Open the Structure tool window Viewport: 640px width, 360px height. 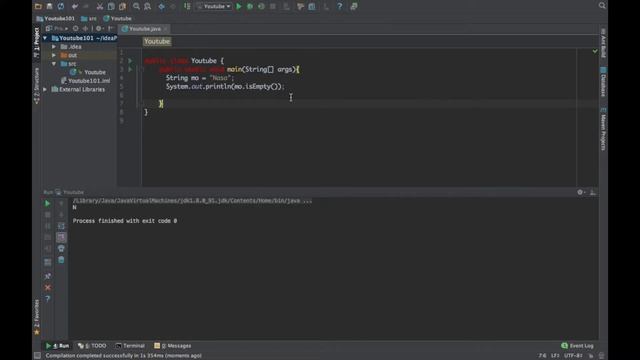tap(36, 86)
